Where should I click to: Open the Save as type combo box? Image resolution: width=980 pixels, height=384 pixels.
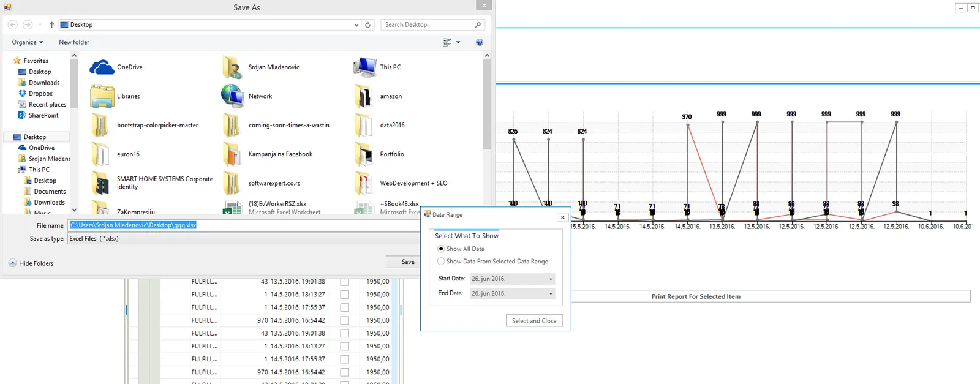[x=244, y=239]
